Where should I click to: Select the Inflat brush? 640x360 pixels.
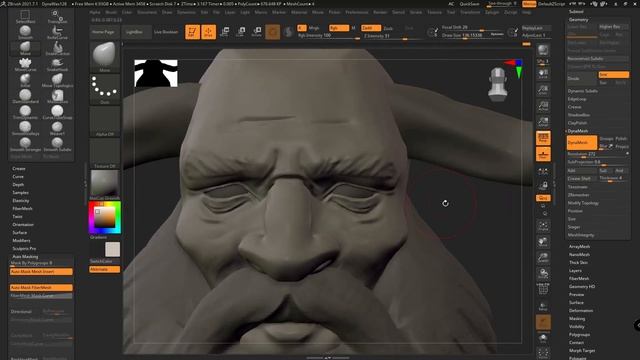click(25, 80)
